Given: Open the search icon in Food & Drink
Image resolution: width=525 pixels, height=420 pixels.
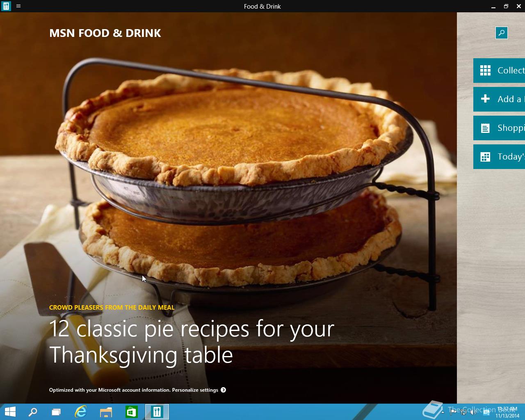Looking at the screenshot, I should pyautogui.click(x=501, y=33).
